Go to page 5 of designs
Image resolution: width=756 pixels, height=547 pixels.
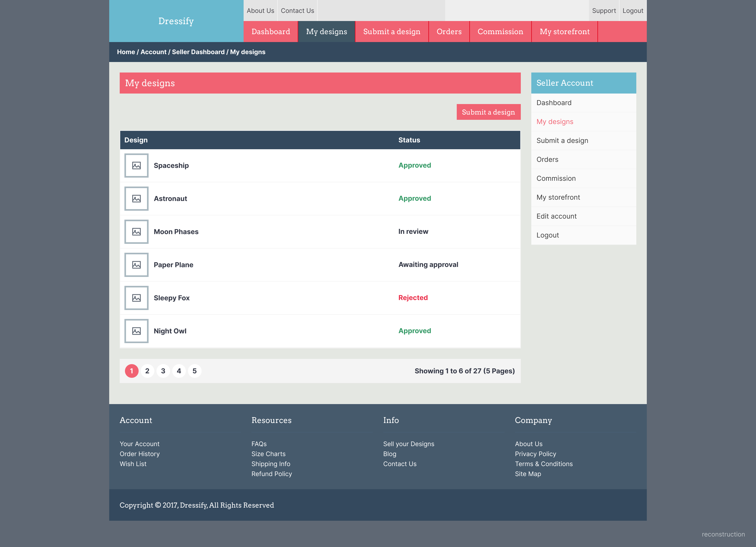click(195, 371)
